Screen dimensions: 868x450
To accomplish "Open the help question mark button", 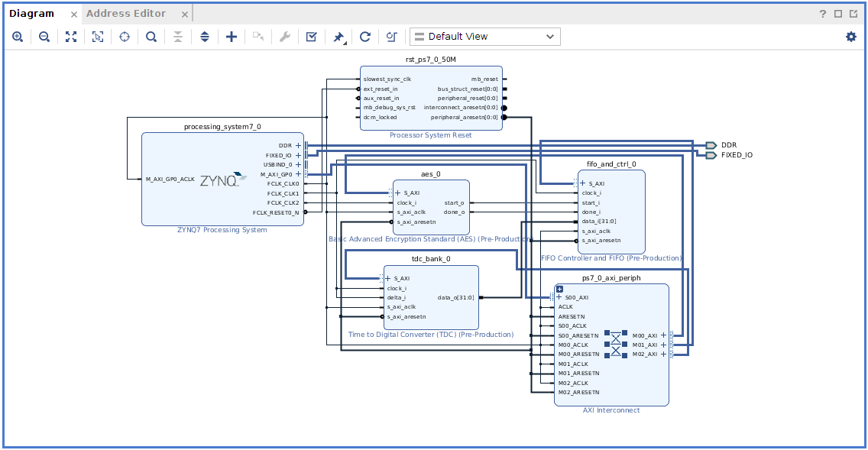I will (823, 14).
